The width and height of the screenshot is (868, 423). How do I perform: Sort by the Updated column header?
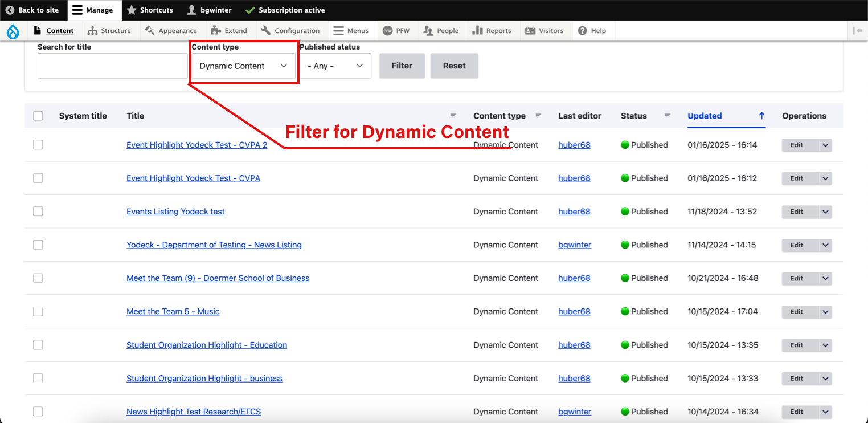coord(705,116)
